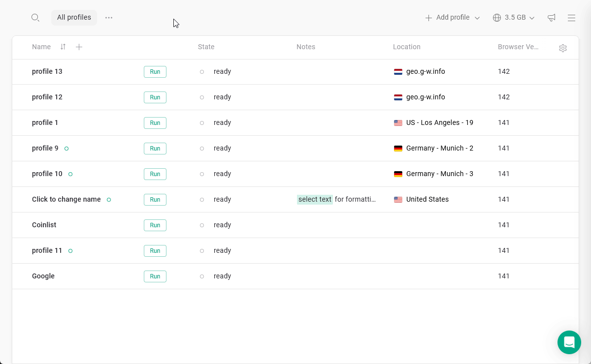Click Germany - Munich - 3 location
Screen dimensions: 591x364
point(440,174)
